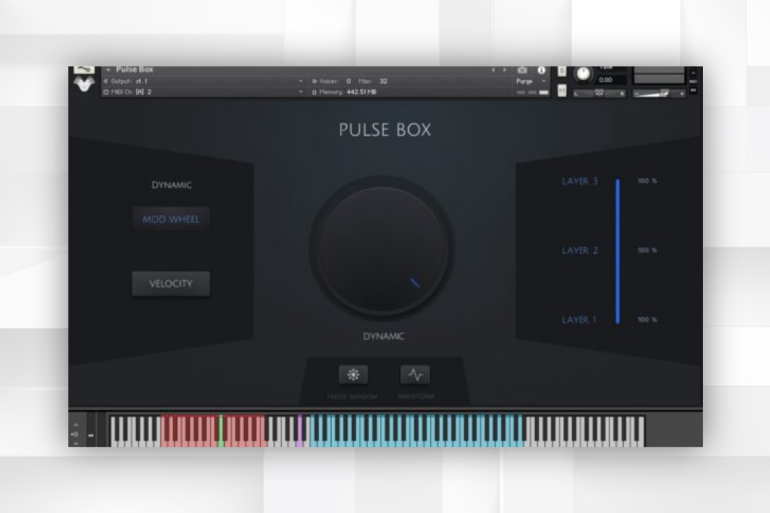770x513 pixels.
Task: Click the Layer 3 100 % value
Action: pyautogui.click(x=647, y=181)
